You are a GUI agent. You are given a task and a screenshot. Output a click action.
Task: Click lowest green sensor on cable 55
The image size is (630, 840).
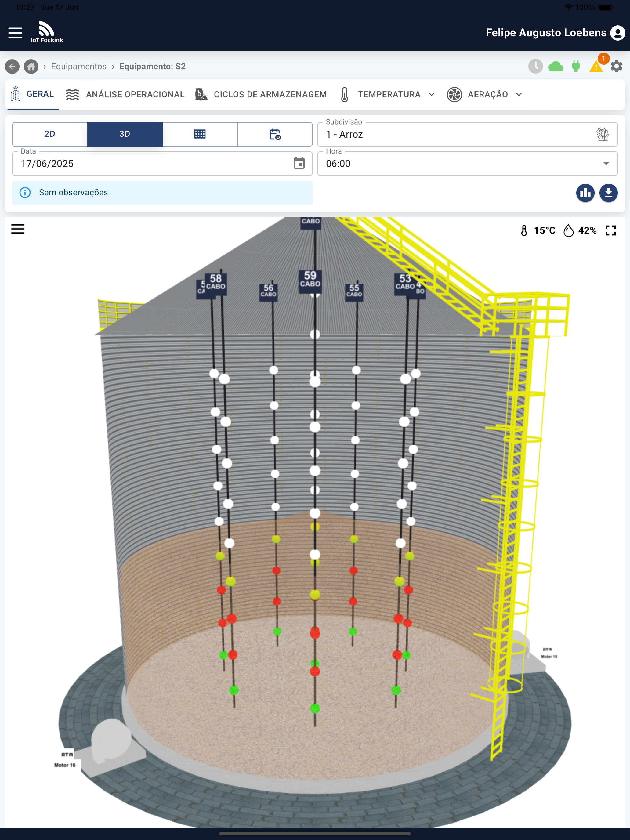(x=353, y=632)
